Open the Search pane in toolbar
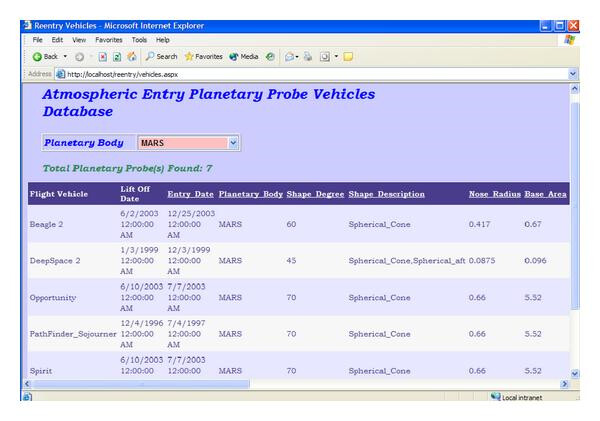The width and height of the screenshot is (600, 421). point(161,57)
